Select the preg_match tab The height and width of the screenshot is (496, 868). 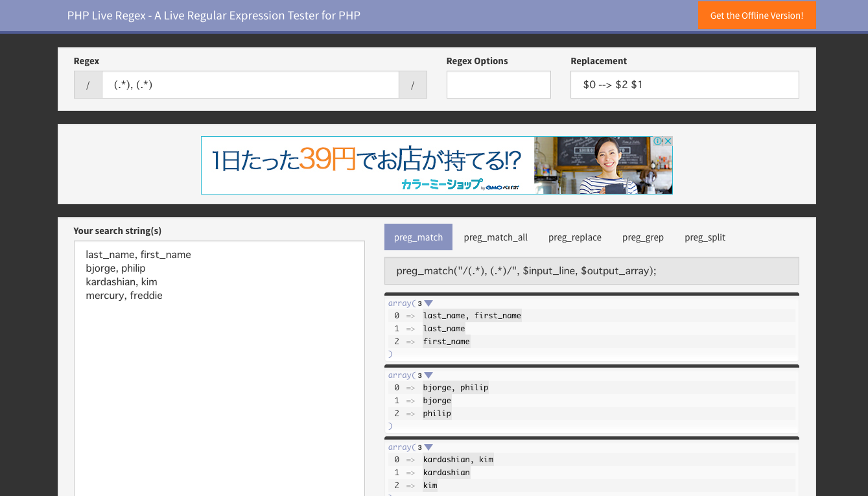[x=418, y=237]
